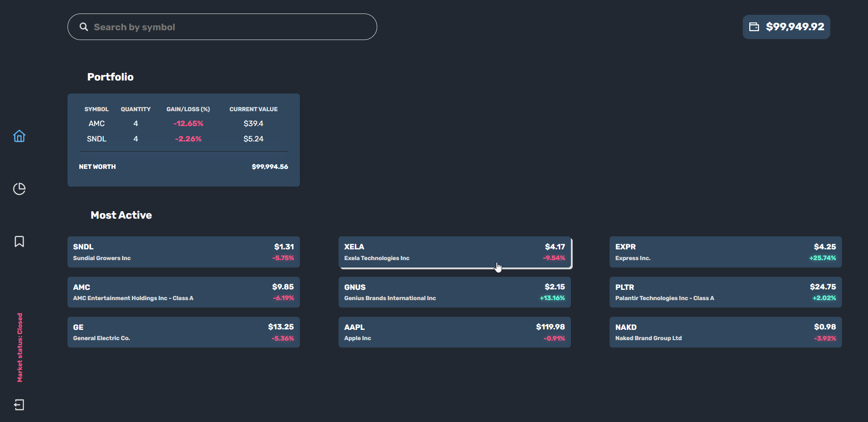Click the -2.26% gain/loss value

[188, 139]
